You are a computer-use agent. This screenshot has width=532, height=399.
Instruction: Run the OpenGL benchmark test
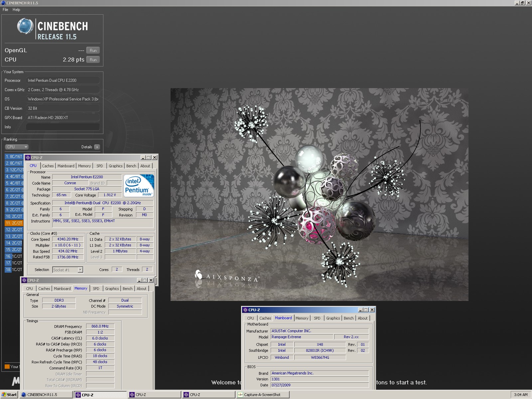(93, 51)
